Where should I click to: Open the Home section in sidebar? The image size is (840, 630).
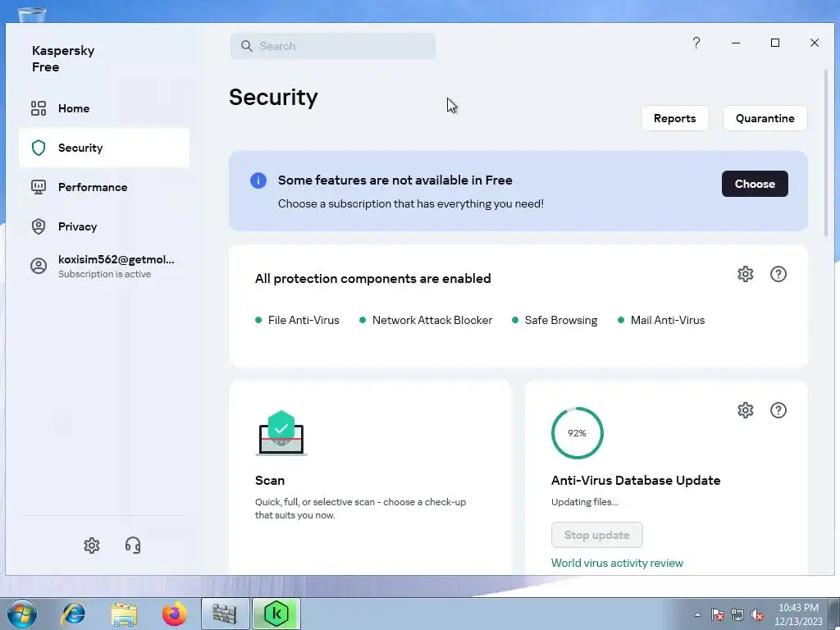(x=104, y=108)
